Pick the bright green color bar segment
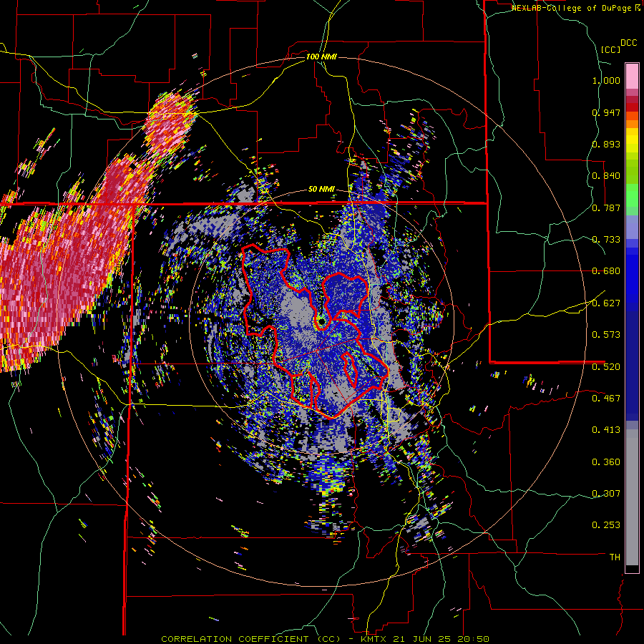 pyautogui.click(x=632, y=195)
